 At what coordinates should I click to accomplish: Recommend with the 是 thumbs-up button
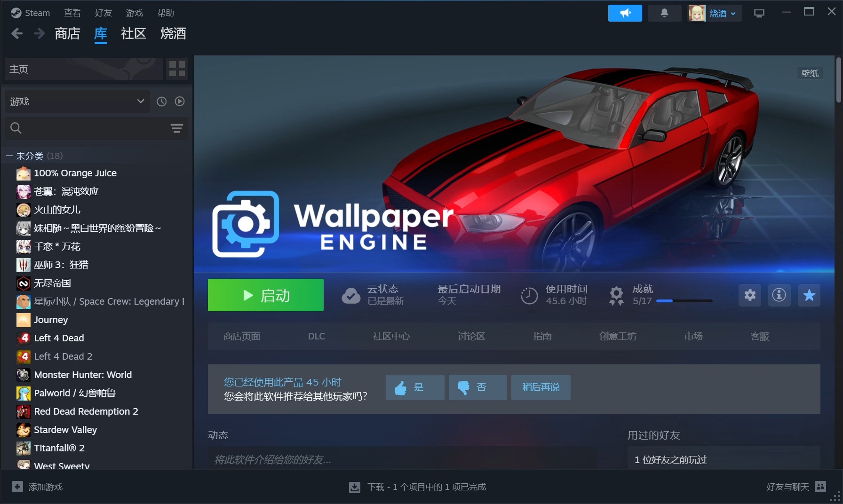(415, 387)
